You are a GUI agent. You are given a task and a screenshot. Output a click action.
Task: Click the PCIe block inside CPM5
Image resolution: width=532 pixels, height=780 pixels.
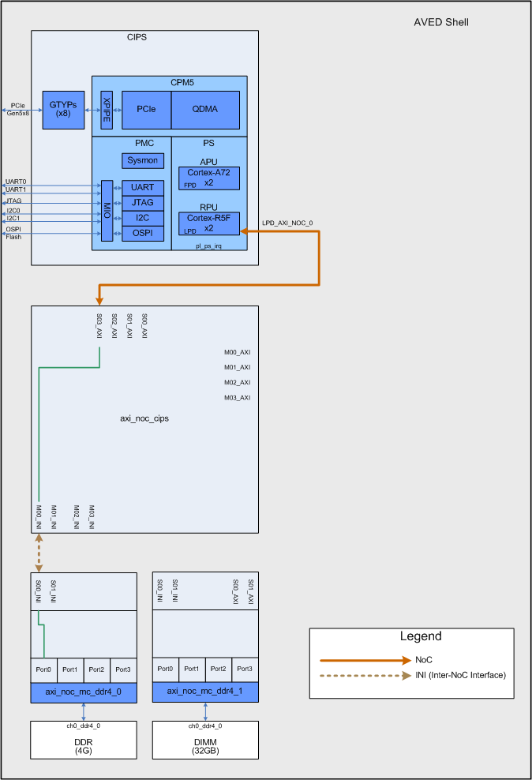(x=146, y=110)
